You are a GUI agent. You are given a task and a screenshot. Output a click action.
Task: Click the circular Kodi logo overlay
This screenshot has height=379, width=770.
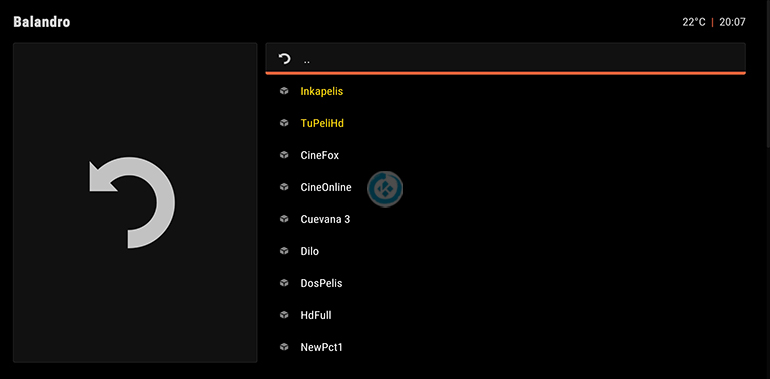pos(385,189)
